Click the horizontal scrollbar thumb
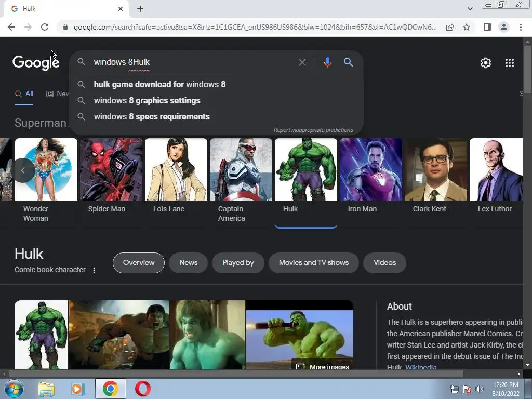The height and width of the screenshot is (399, 532). (x=235, y=374)
